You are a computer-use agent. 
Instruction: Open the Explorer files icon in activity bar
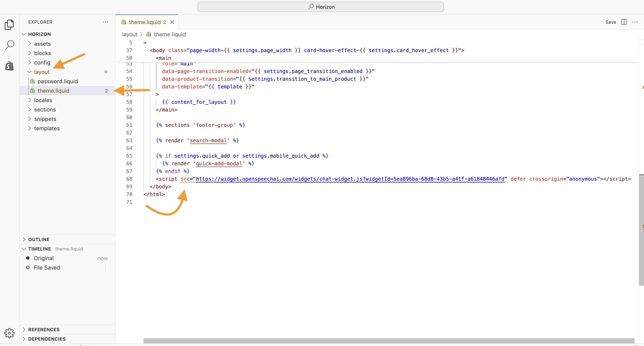[x=9, y=25]
